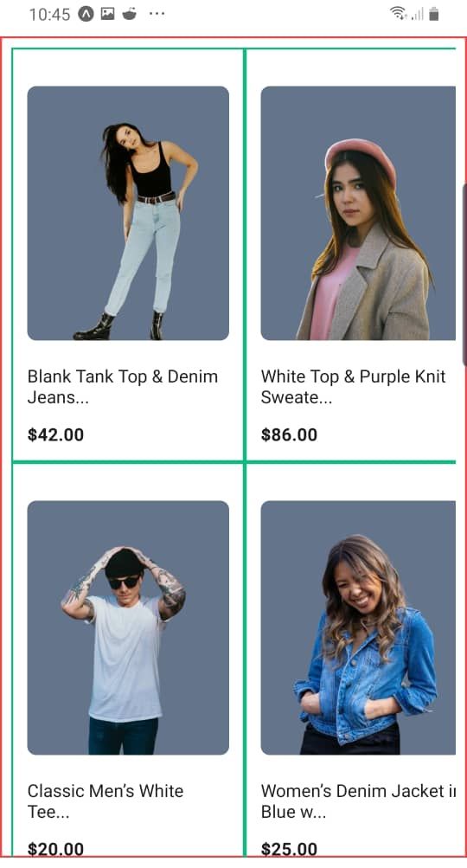Tap the $86.00 price label
Viewport: 467px width, 868px height.
point(290,434)
